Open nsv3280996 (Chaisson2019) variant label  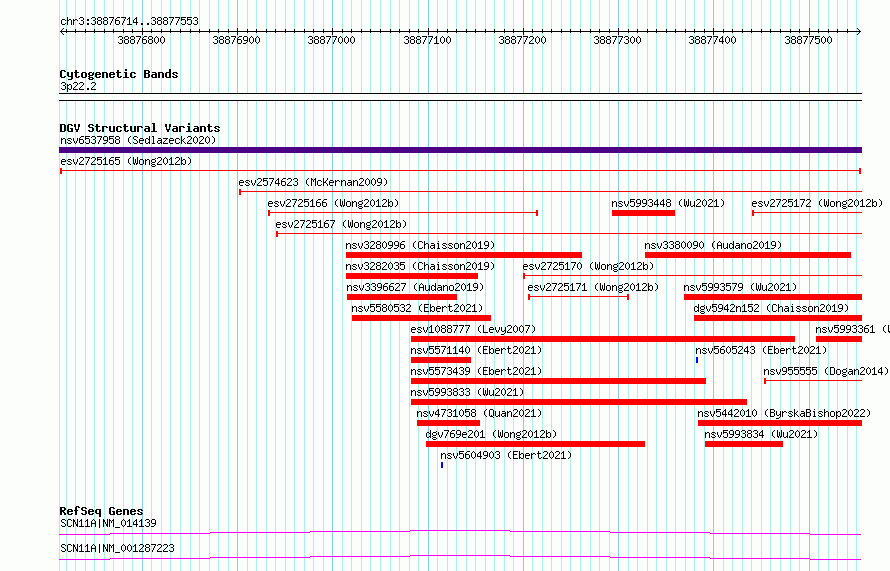pos(420,245)
